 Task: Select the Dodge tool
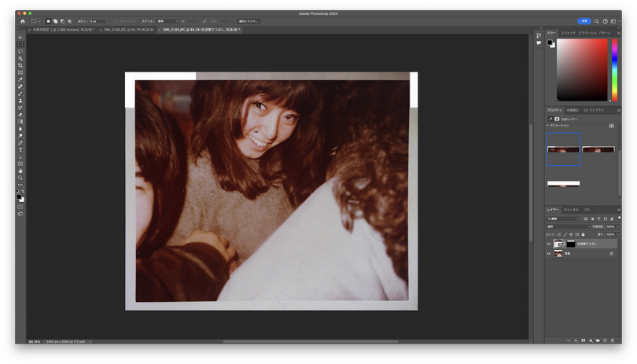tap(20, 136)
